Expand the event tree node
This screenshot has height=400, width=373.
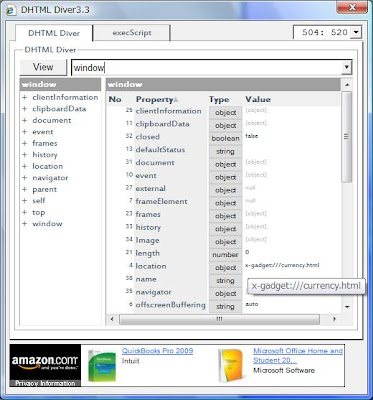click(24, 132)
